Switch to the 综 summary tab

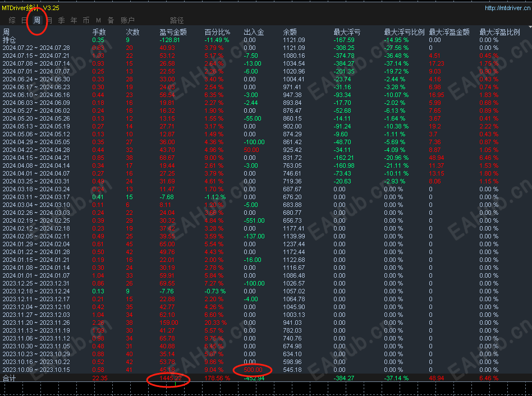12,20
